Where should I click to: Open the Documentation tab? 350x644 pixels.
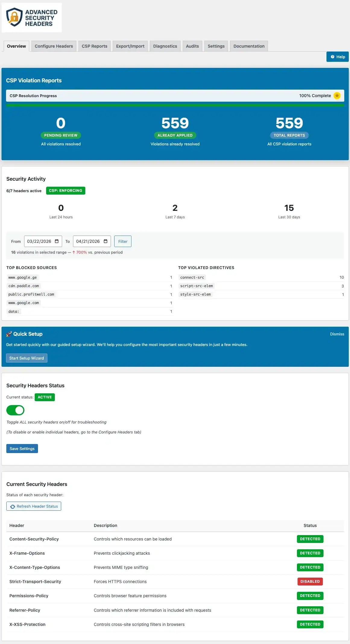[x=249, y=46]
